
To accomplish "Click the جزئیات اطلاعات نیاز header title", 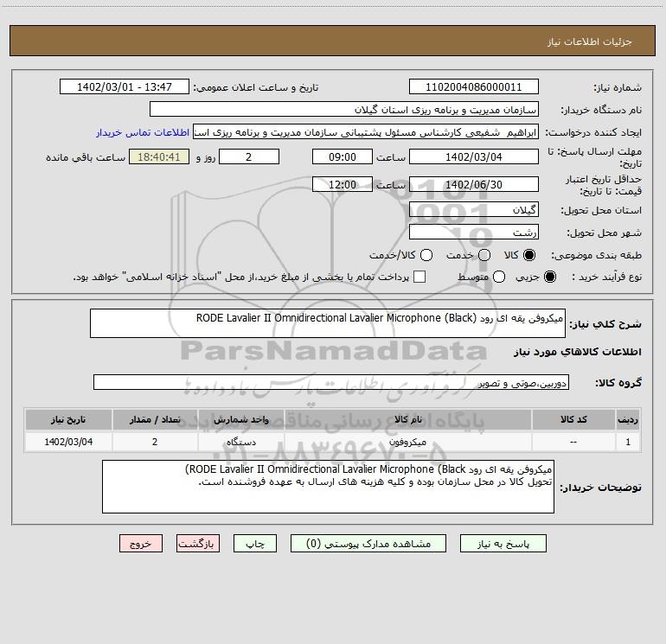I will 590,41.
